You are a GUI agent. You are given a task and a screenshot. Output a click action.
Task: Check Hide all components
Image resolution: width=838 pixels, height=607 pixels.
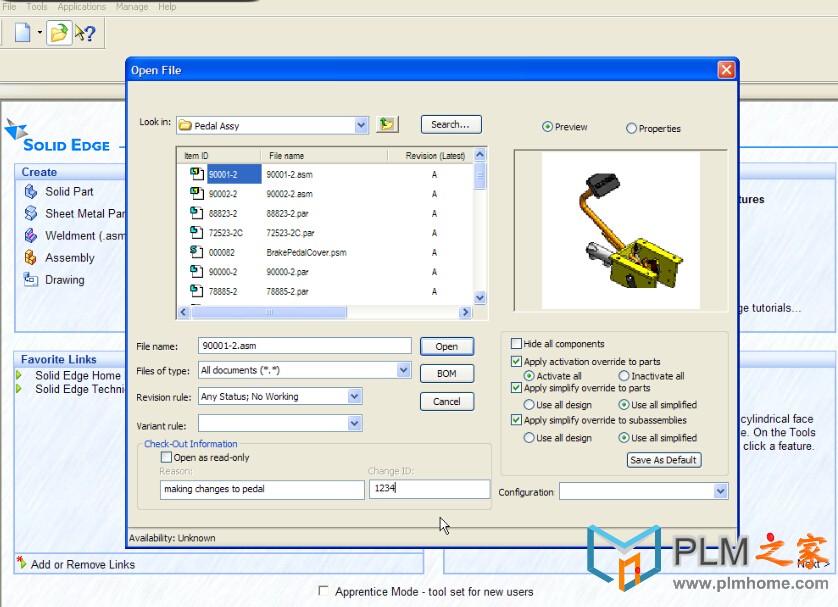click(516, 344)
